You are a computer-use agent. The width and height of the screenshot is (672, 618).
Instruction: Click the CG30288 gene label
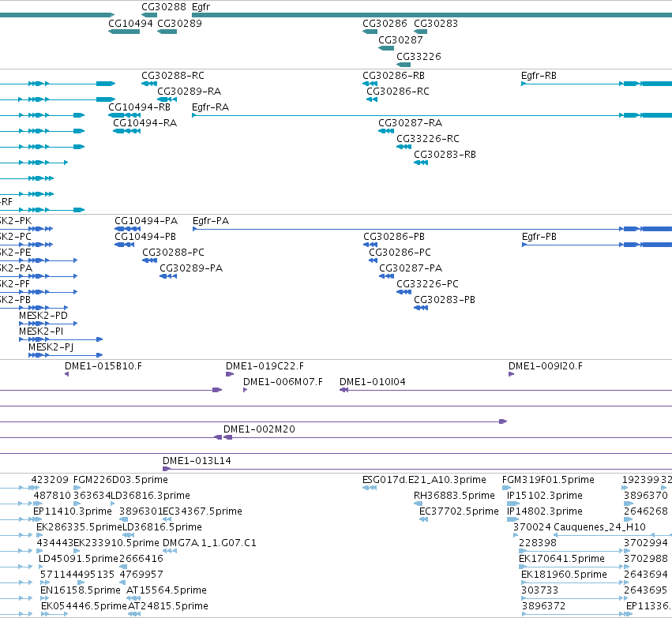(x=163, y=7)
